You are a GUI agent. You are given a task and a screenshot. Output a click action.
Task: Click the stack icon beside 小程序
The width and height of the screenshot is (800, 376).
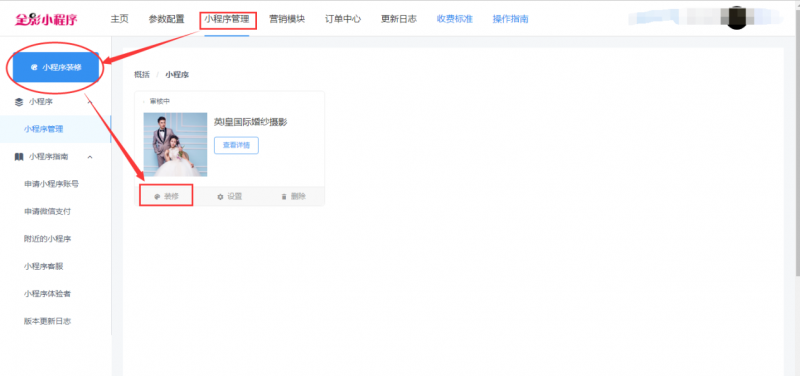(x=19, y=102)
